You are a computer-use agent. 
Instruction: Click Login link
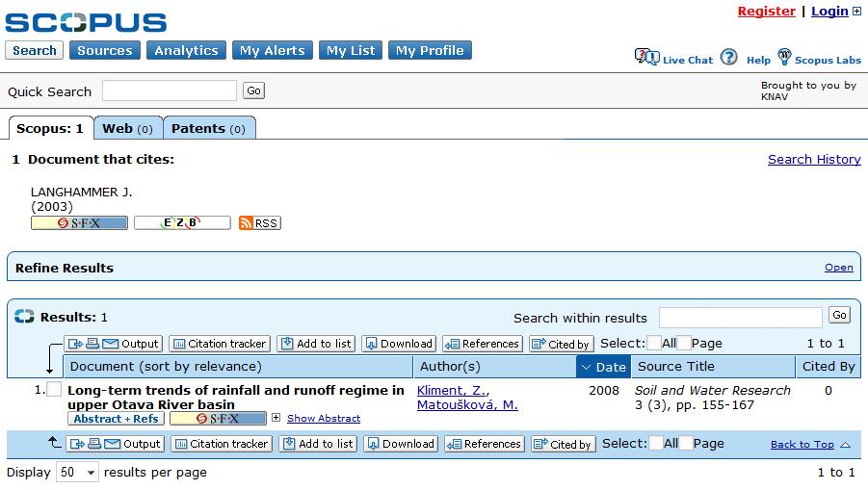click(829, 11)
